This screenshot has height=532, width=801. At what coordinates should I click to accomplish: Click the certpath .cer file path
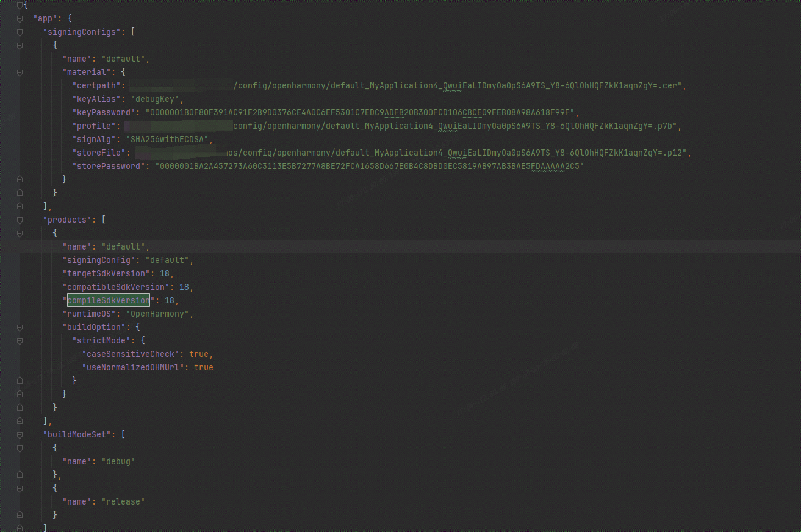(458, 85)
